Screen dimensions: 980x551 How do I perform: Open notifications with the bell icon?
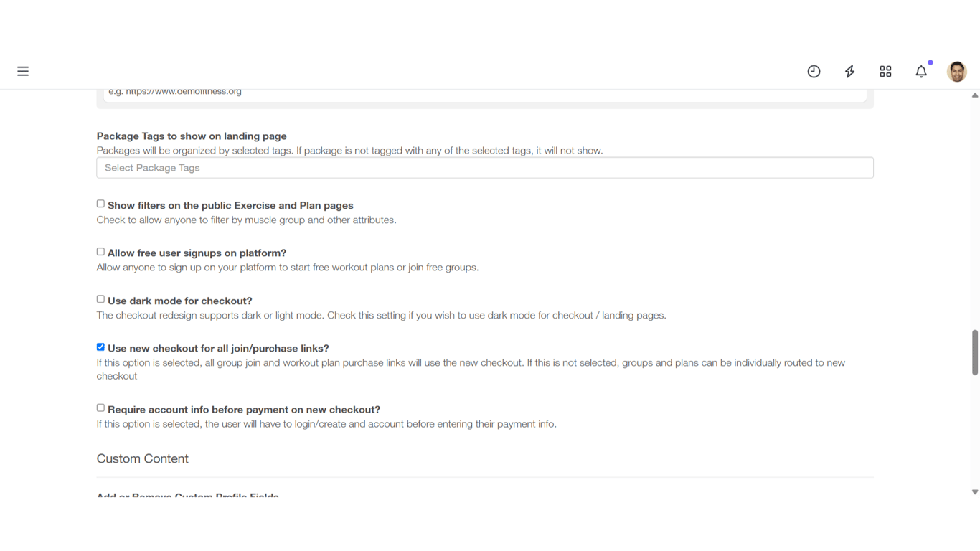[921, 71]
